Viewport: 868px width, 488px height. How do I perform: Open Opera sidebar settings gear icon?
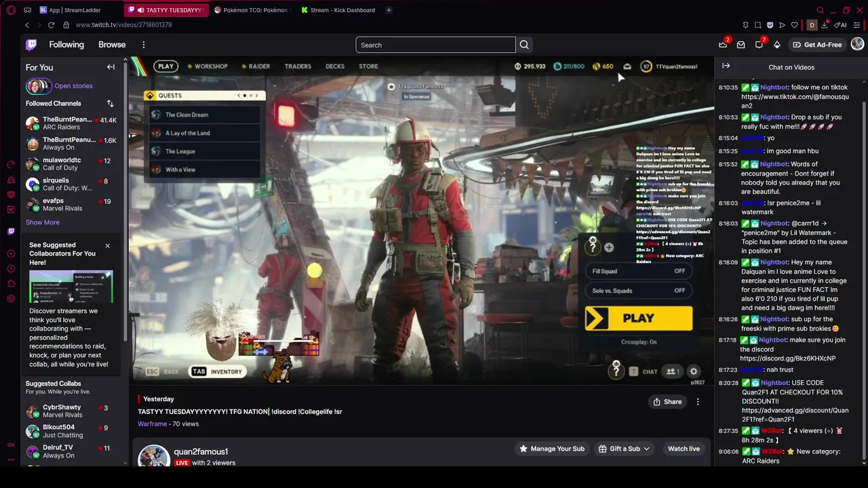11,299
